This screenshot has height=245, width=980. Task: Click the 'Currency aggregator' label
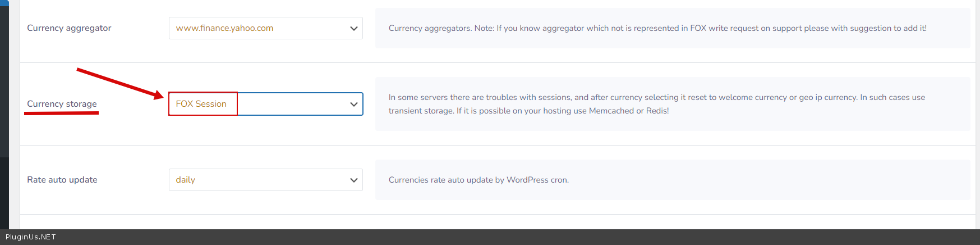[x=69, y=28]
